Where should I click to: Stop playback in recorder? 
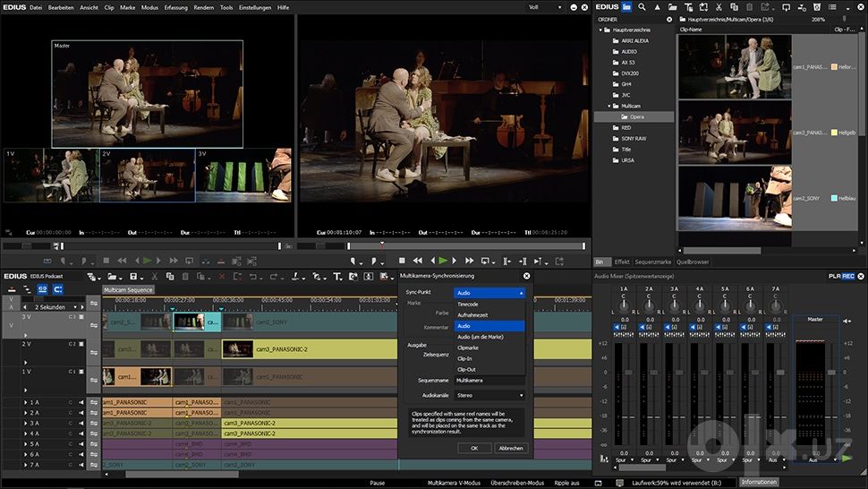click(402, 261)
